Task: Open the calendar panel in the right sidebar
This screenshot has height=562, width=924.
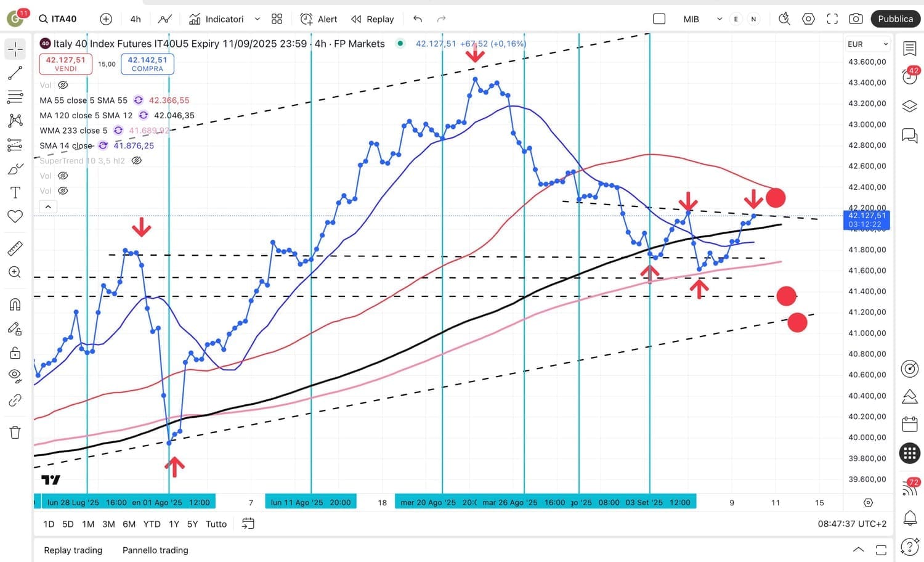Action: click(910, 424)
